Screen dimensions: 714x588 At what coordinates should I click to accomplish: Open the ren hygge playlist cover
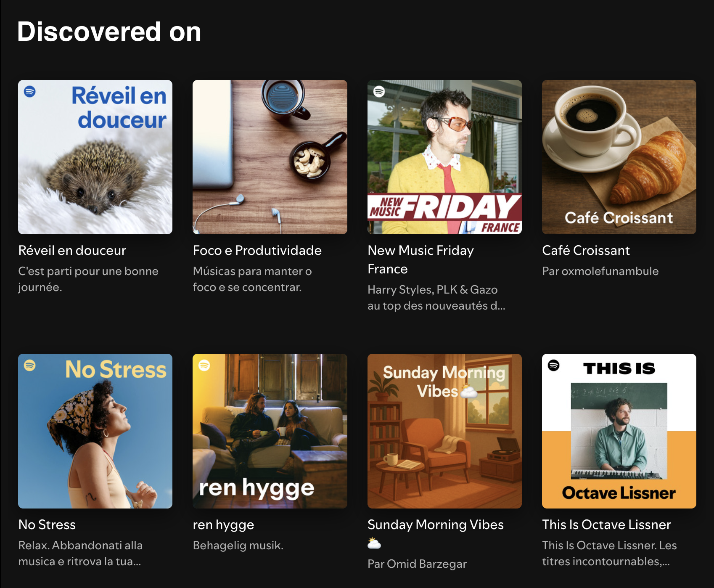pyautogui.click(x=270, y=431)
